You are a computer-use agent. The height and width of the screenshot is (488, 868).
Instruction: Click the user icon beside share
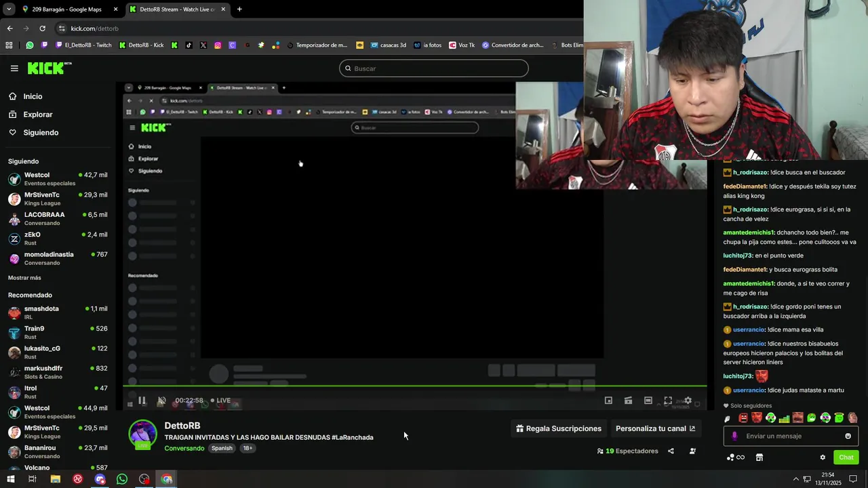[692, 451]
